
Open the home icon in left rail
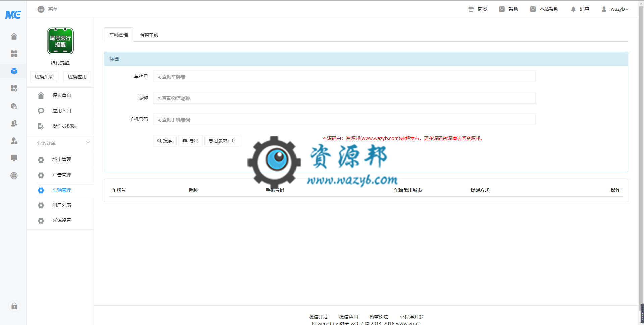click(x=14, y=36)
